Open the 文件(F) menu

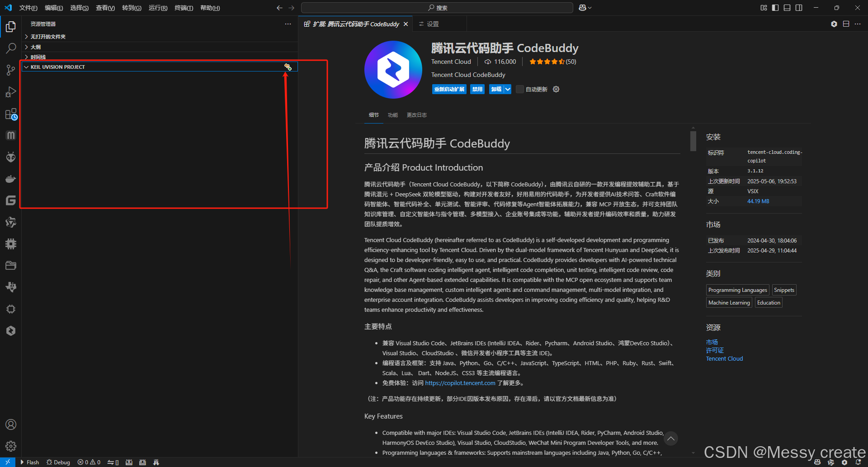[x=28, y=8]
